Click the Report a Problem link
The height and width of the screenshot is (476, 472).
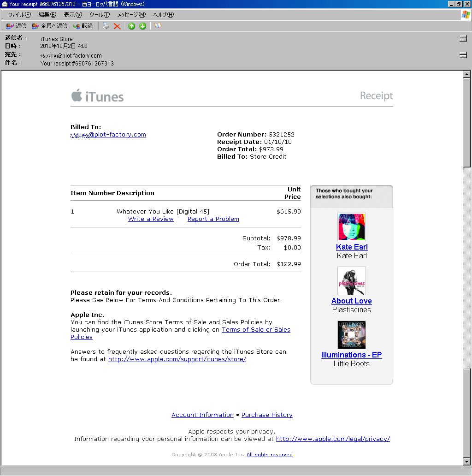[x=213, y=219]
